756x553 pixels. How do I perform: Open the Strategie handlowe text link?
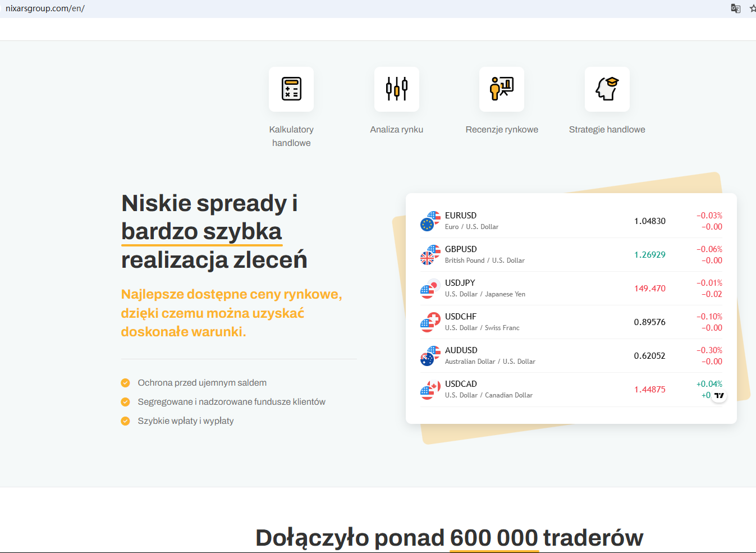pos(607,130)
